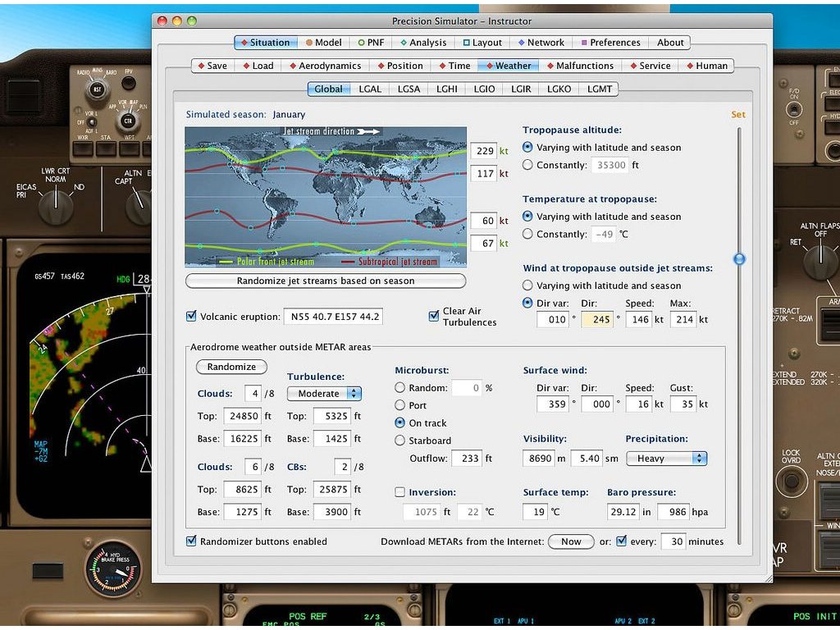Open the Precipitation 'Heavy' dropdown
This screenshot has height=630, width=840.
pos(666,458)
